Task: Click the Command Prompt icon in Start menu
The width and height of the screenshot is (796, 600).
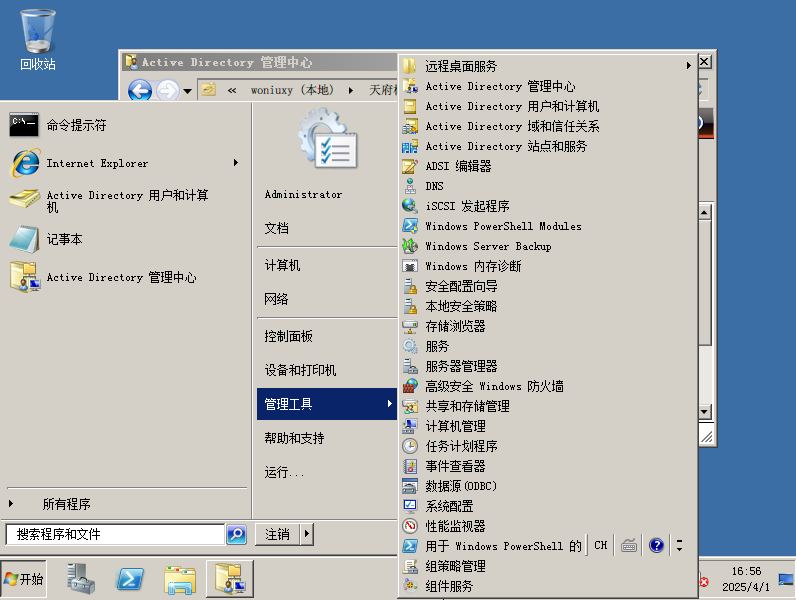Action: [23, 124]
